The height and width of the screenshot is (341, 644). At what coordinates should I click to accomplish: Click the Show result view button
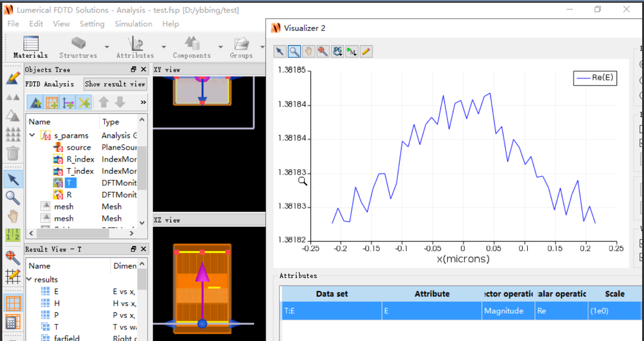[x=115, y=84]
